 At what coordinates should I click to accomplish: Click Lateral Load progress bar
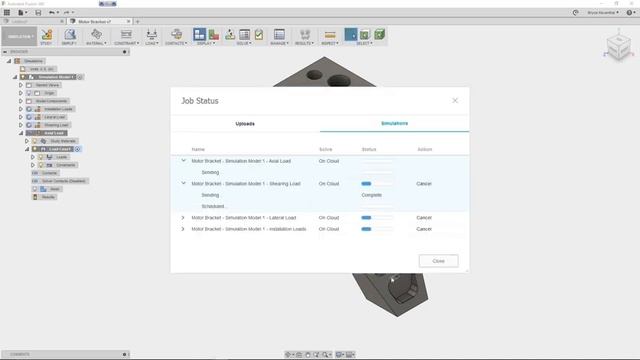(x=377, y=218)
